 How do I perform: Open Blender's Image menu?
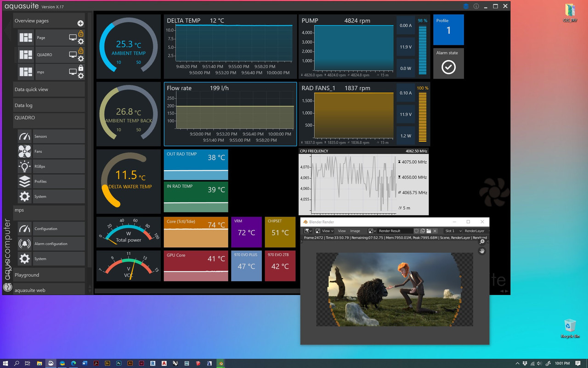(355, 231)
